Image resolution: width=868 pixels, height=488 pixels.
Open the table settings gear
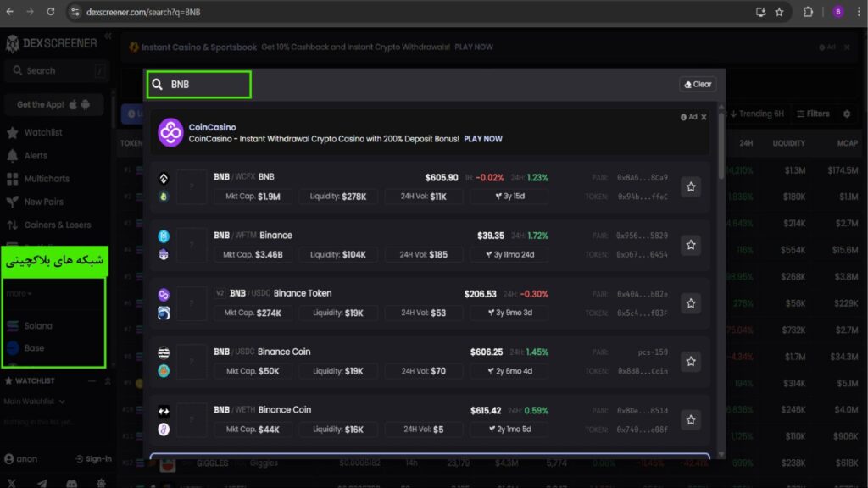(847, 114)
